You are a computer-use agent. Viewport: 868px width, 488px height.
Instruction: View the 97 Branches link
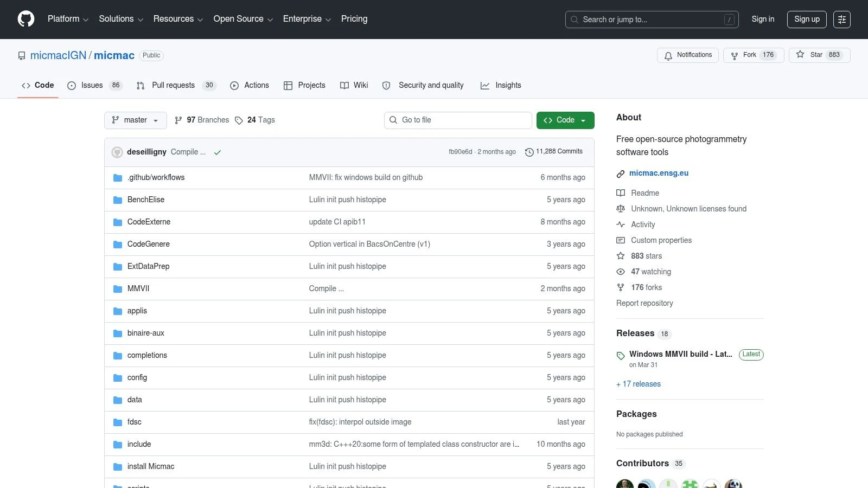click(x=202, y=120)
